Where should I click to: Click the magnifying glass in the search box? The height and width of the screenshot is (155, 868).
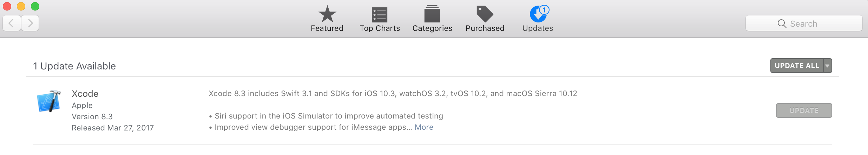[782, 23]
